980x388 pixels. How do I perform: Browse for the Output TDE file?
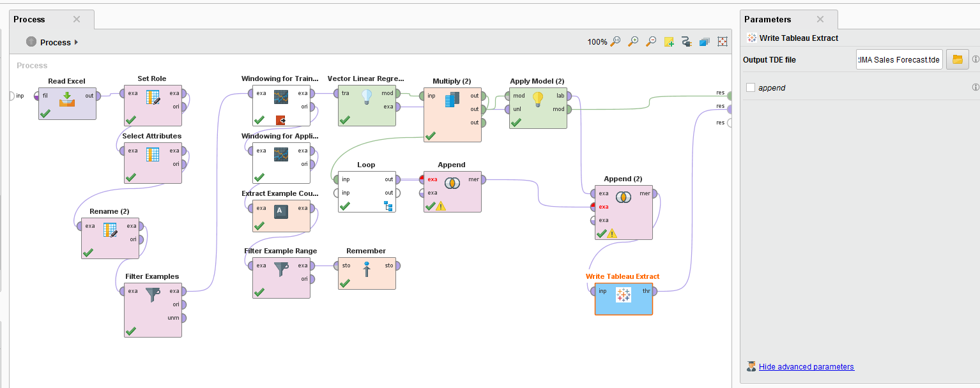point(957,59)
